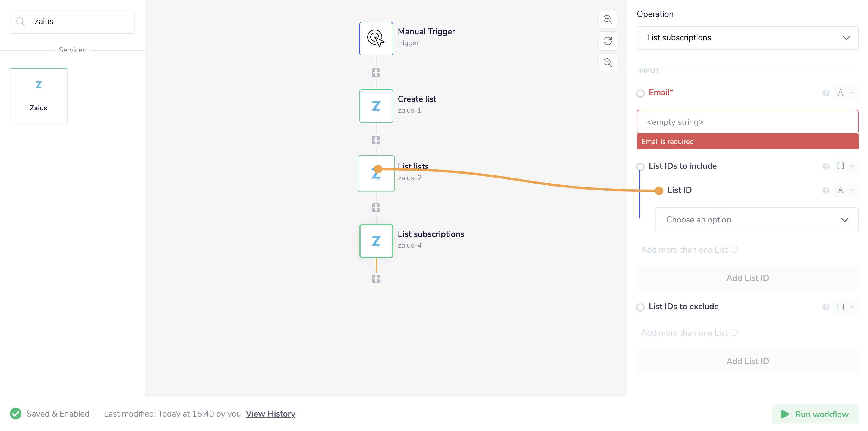This screenshot has height=431, width=868.
Task: Toggle the List IDs to include connector
Action: (640, 166)
